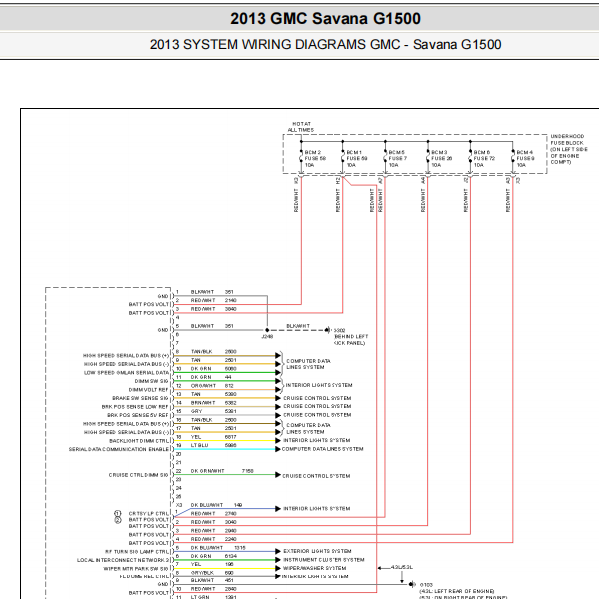Click the 'INSTRUMENT CLUSTER SYSTEM' destination
Screen dimensions: 599x599
point(324,560)
